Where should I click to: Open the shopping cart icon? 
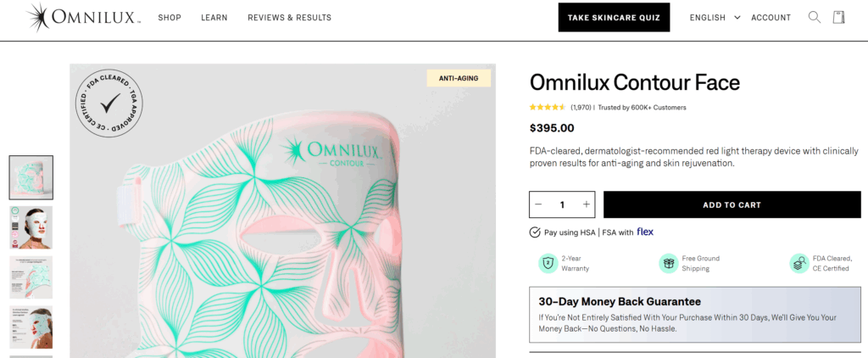pyautogui.click(x=839, y=17)
